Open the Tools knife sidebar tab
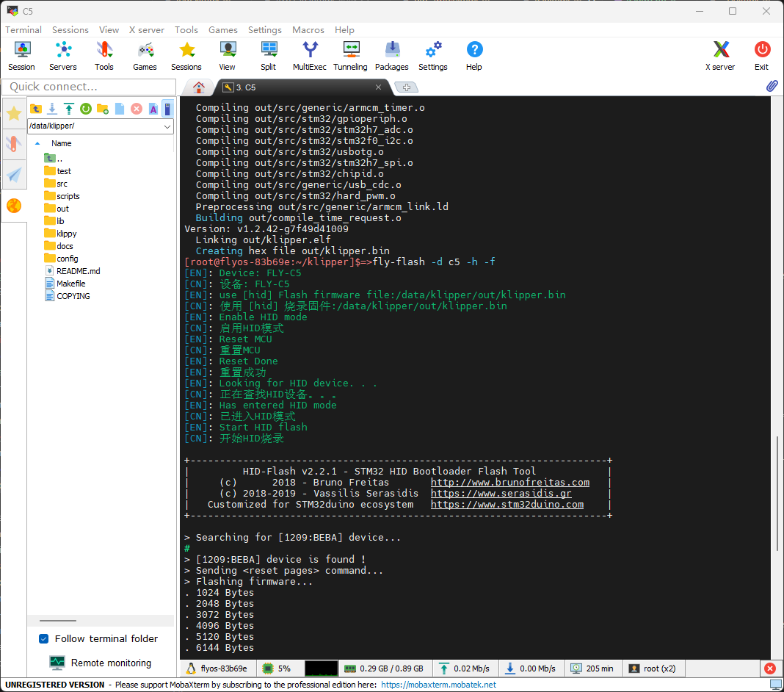This screenshot has width=784, height=692. [14, 144]
